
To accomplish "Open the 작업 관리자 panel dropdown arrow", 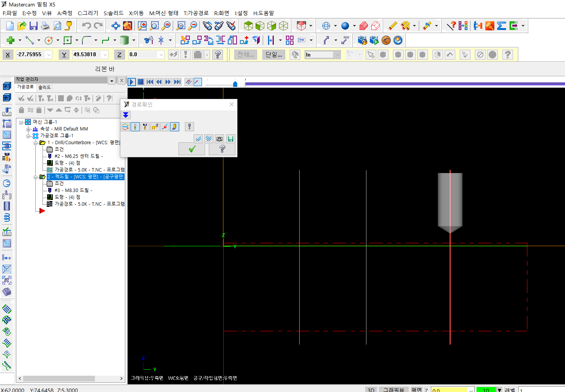I will pyautogui.click(x=112, y=81).
